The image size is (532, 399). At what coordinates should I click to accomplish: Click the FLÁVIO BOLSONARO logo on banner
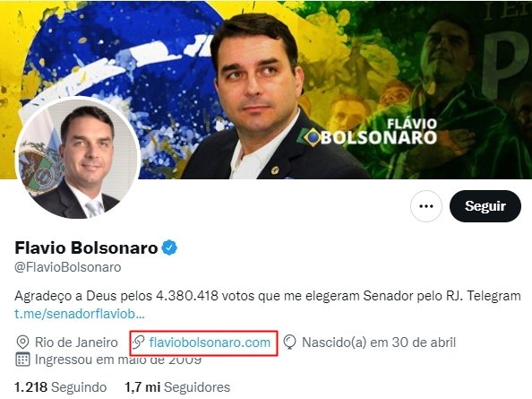click(x=367, y=133)
